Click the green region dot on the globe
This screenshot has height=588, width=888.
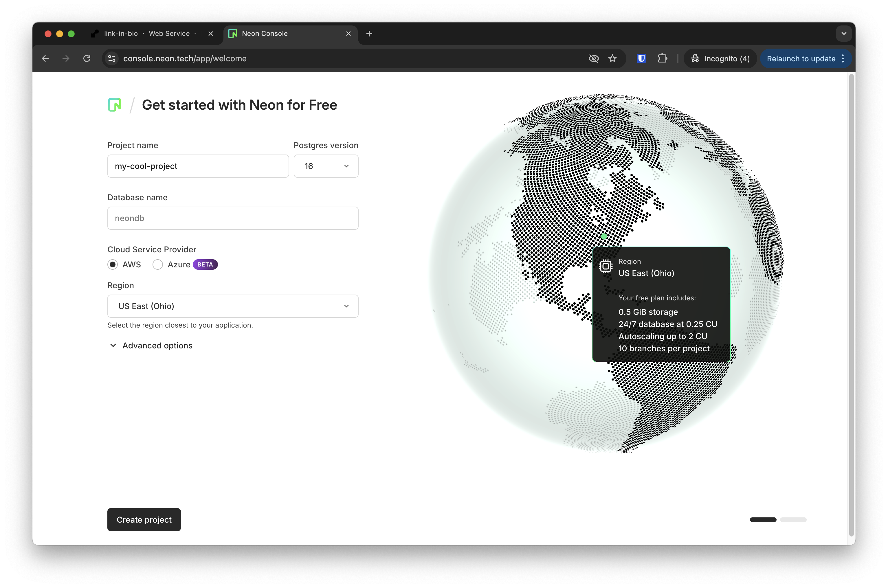[x=604, y=236]
